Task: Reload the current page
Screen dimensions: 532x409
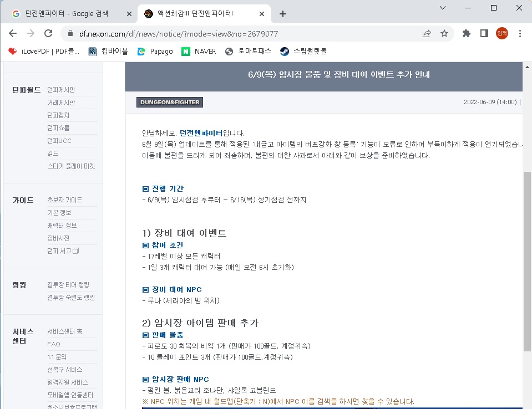Action: click(48, 33)
